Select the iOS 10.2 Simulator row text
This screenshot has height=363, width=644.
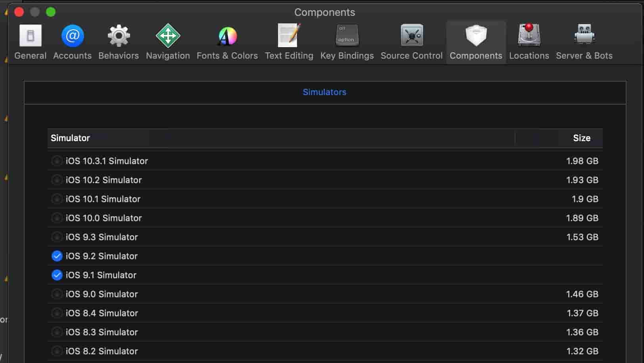[x=103, y=180]
